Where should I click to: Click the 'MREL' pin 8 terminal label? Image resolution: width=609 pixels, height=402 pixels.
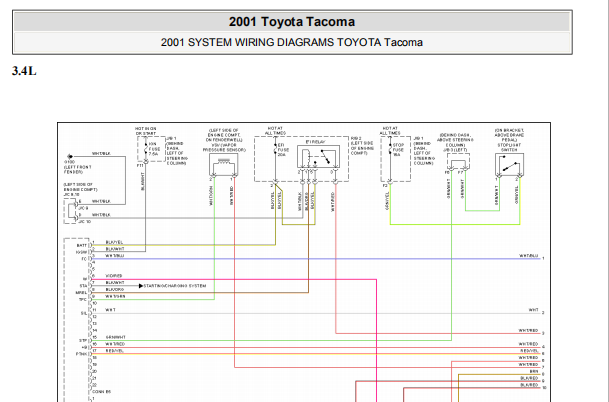(82, 292)
